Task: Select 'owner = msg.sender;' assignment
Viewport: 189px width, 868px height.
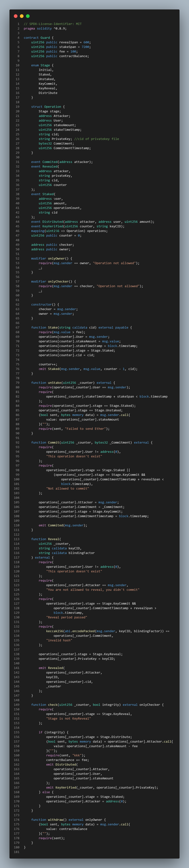Action: [x=56, y=314]
